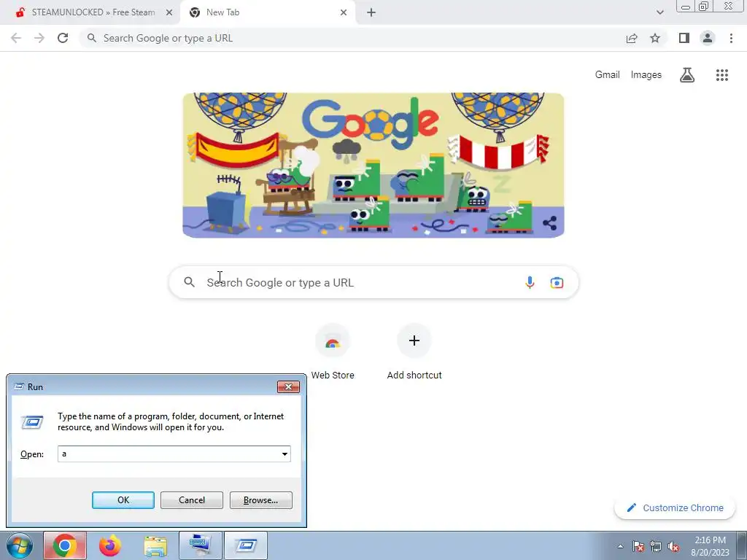Image resolution: width=747 pixels, height=560 pixels.
Task: Close the New Tab tab
Action: [x=344, y=12]
